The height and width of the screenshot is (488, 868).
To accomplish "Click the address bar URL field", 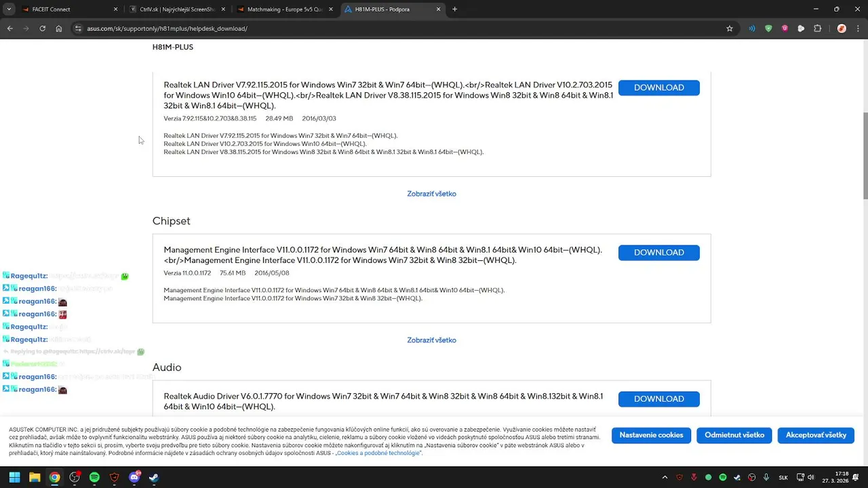I will [400, 28].
